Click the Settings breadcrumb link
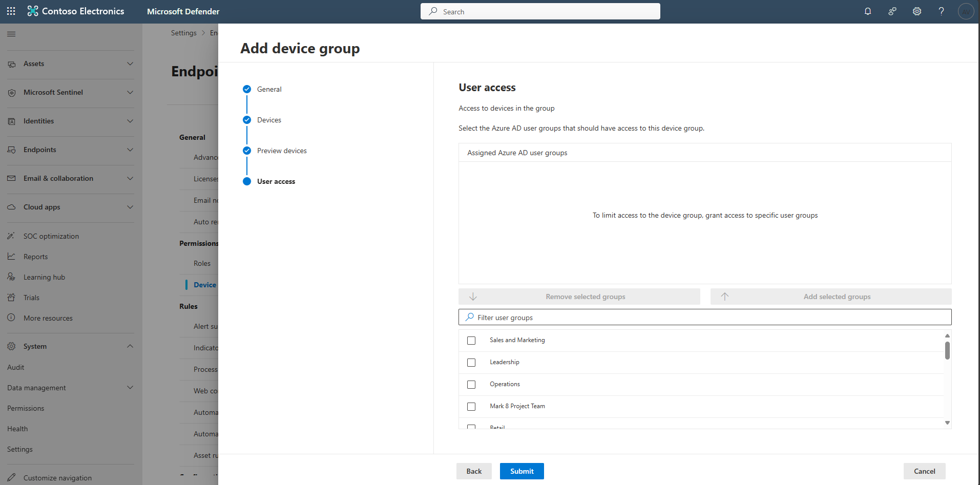The width and height of the screenshot is (980, 485). tap(183, 33)
